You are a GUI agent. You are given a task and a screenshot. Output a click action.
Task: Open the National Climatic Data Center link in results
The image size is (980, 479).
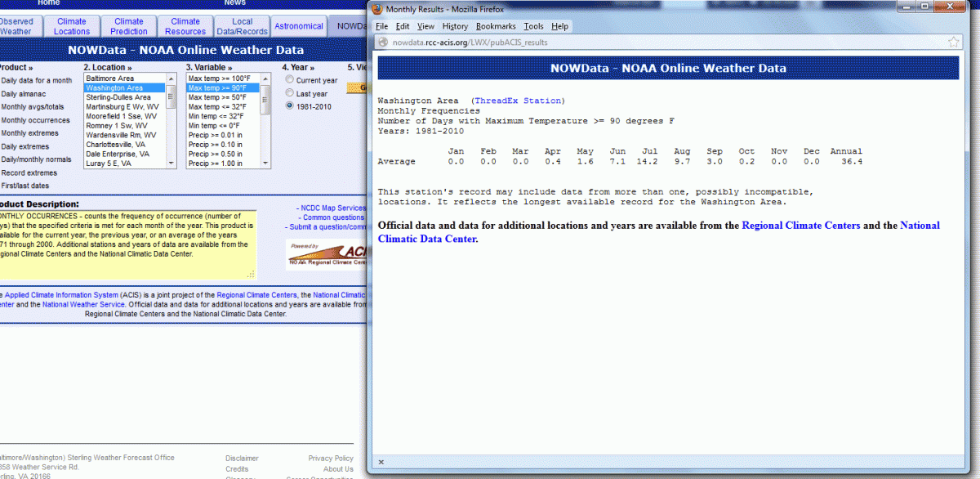[659, 232]
